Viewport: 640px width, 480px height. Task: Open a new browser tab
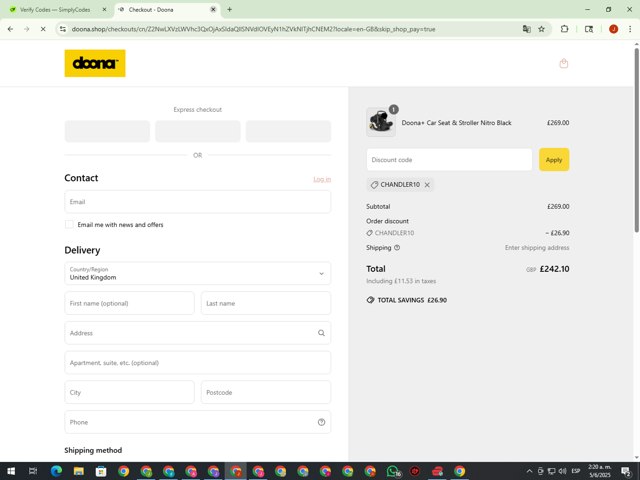pos(229,9)
